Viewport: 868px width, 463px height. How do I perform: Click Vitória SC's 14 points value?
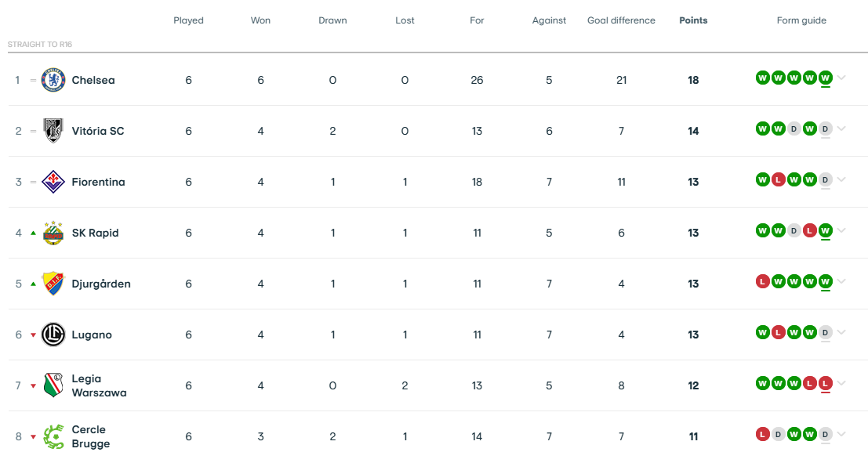693,131
